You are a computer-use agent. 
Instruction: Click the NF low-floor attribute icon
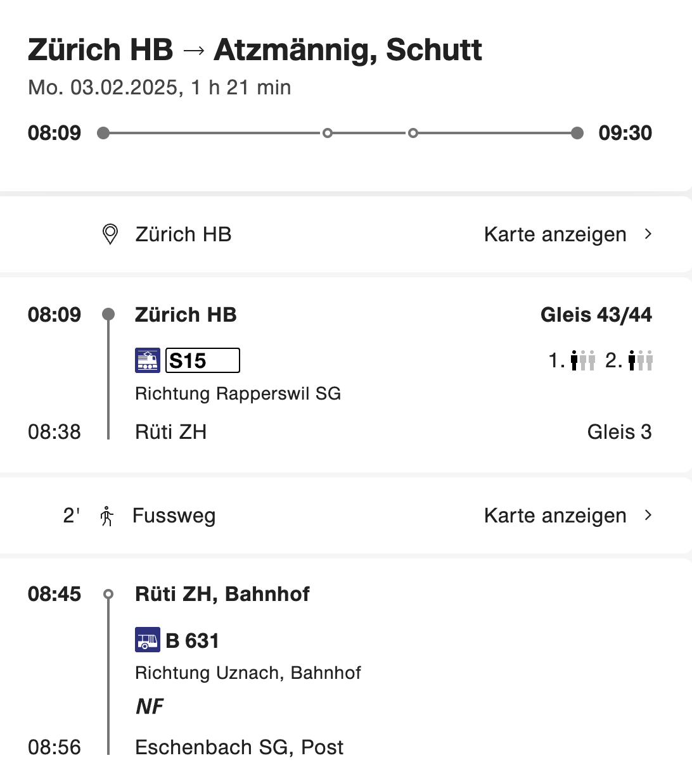(150, 706)
